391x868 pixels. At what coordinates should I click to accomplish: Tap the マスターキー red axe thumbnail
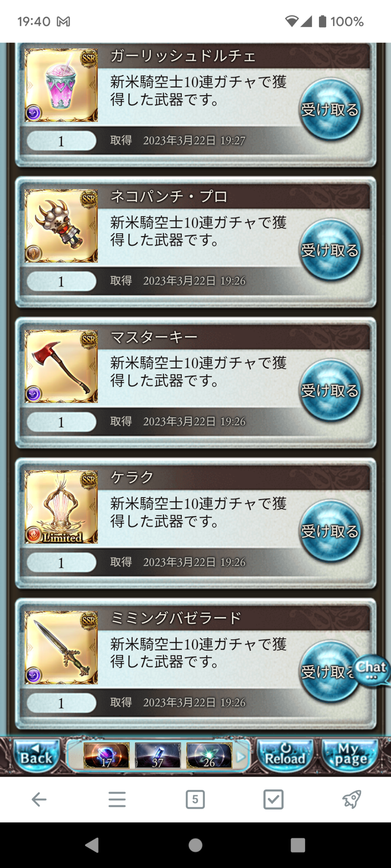coord(61,366)
